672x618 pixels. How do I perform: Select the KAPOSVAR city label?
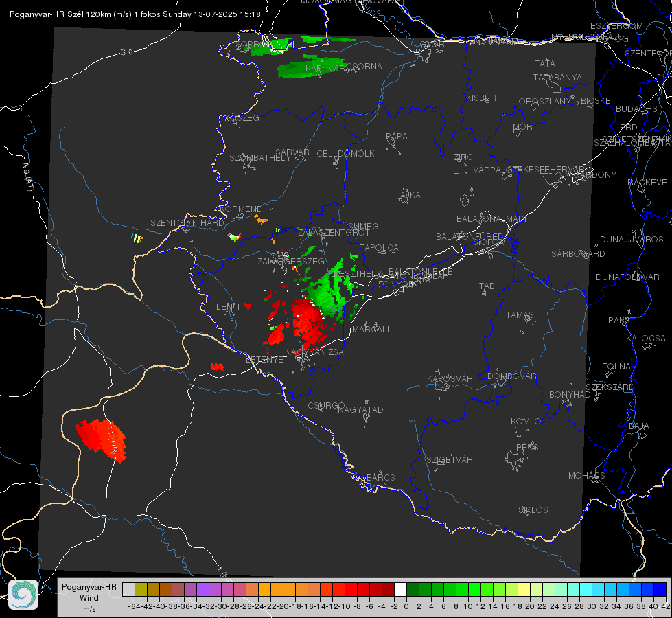tap(450, 379)
